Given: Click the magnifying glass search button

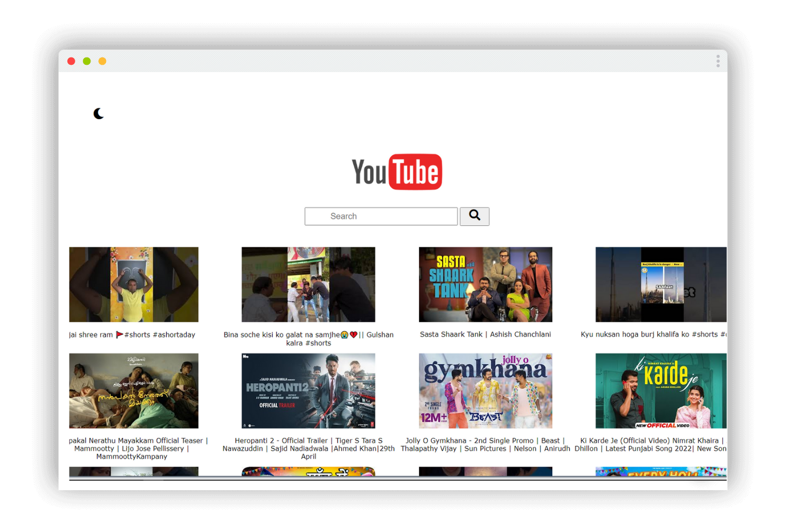Looking at the screenshot, I should click(475, 216).
